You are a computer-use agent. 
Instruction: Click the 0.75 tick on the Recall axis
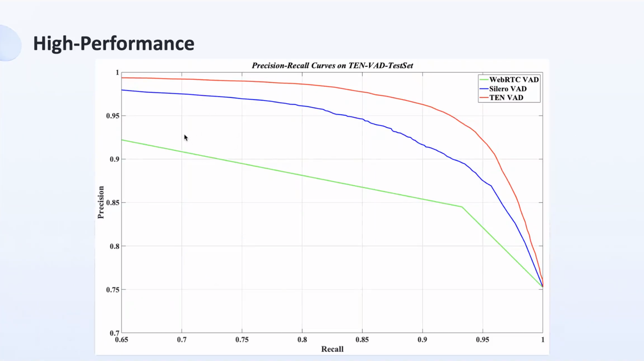pyautogui.click(x=242, y=340)
